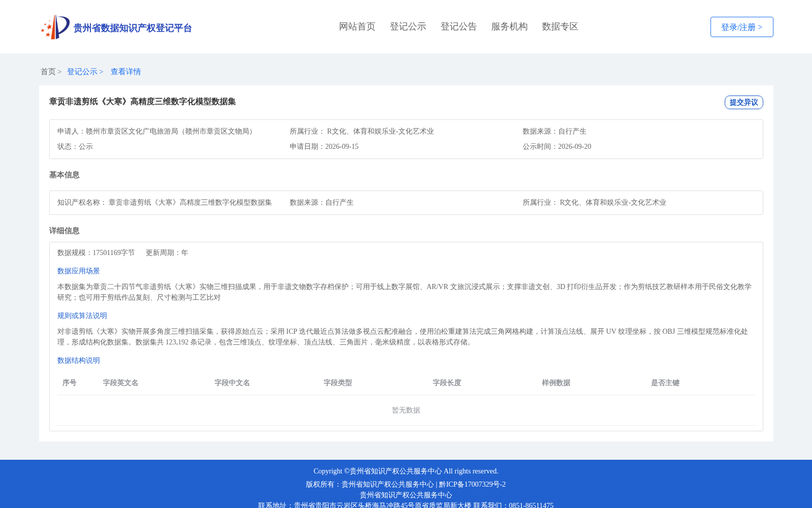
Task: Click the 提交异议 button
Action: [x=744, y=102]
